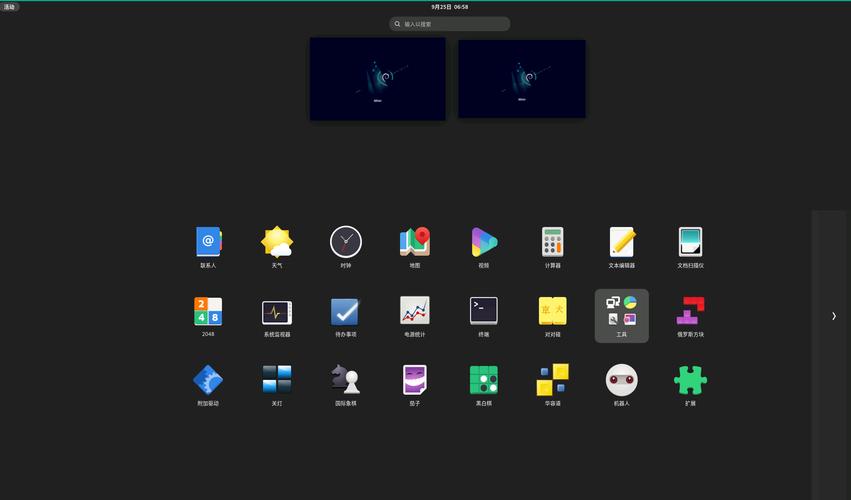Open the Cheese (茄子) webcam app
Screen dimensions: 851x500
click(x=415, y=384)
